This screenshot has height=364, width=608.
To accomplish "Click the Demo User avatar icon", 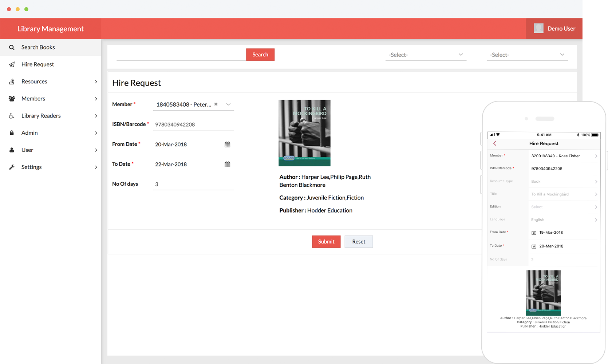I will [538, 28].
